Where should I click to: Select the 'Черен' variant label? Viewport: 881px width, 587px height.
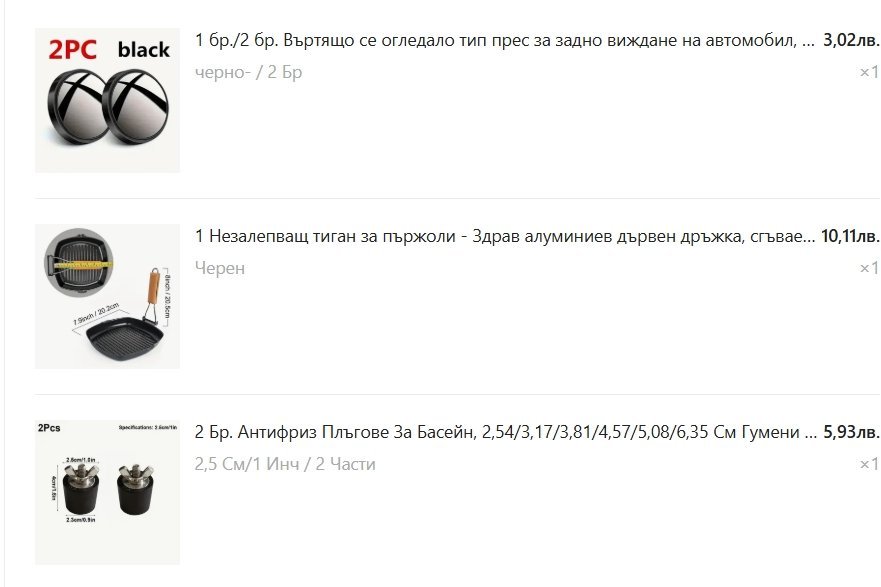pyautogui.click(x=220, y=268)
